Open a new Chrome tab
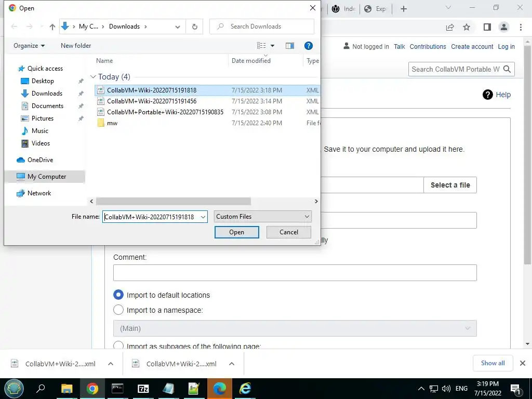 coord(403,9)
